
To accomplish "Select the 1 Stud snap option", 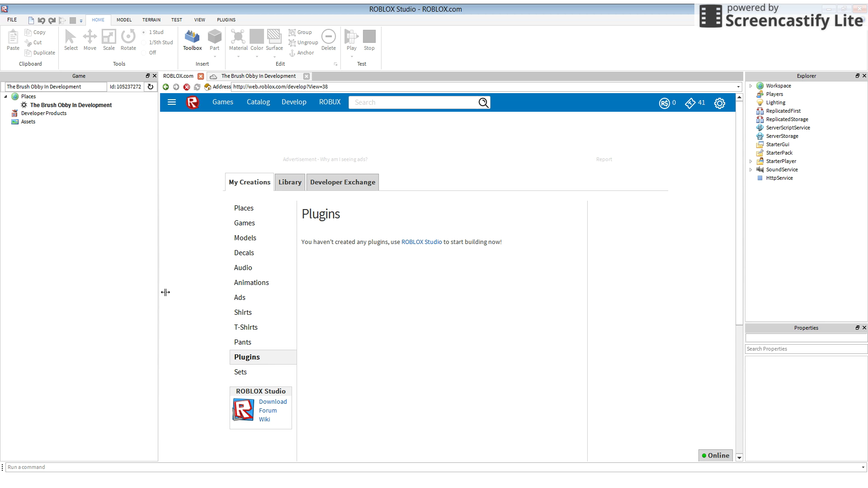I will point(144,33).
